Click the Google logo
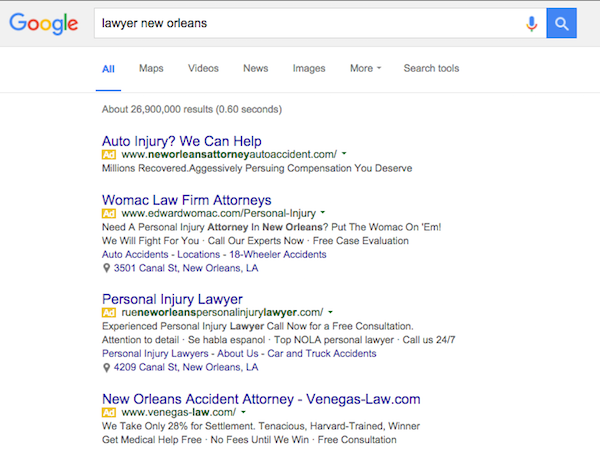The image size is (600, 456). pyautogui.click(x=43, y=24)
